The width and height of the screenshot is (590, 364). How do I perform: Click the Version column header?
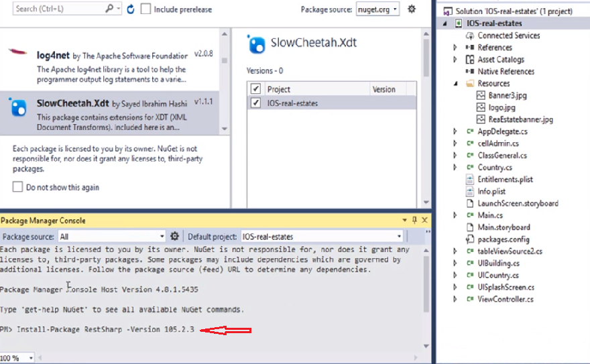[x=383, y=90]
